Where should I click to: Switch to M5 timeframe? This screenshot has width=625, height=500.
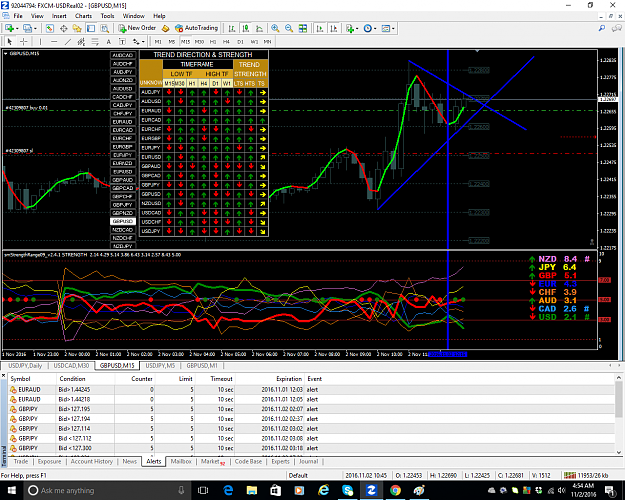[171, 41]
